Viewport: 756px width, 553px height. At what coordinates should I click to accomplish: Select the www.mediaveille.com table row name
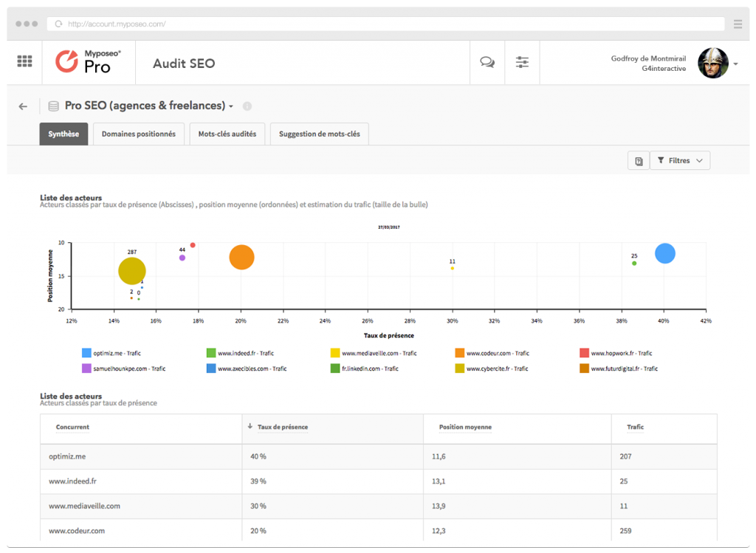point(84,506)
